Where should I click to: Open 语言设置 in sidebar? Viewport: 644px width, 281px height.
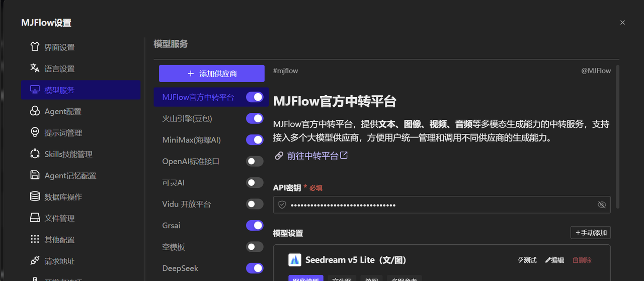[80, 68]
